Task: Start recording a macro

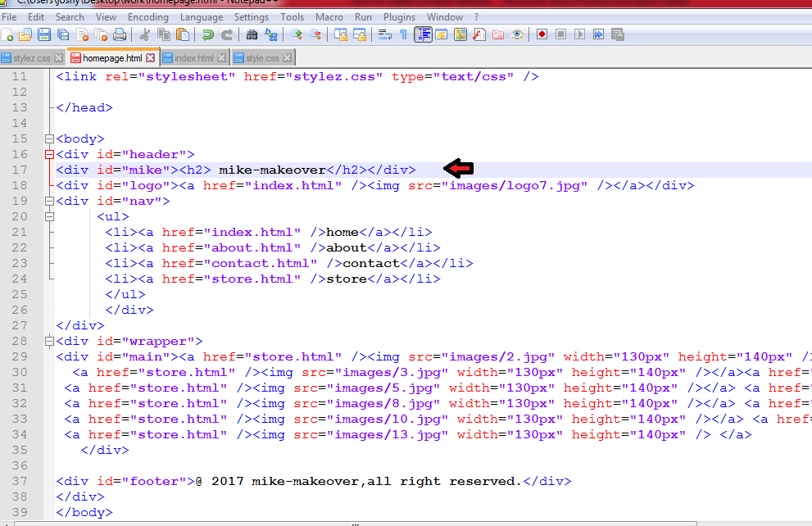Action: 542,34
